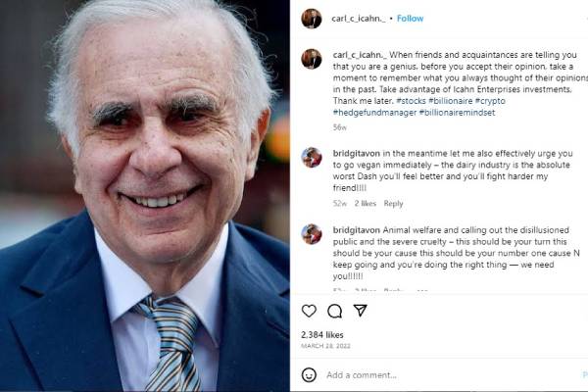Open the #crypto hashtag

[490, 101]
